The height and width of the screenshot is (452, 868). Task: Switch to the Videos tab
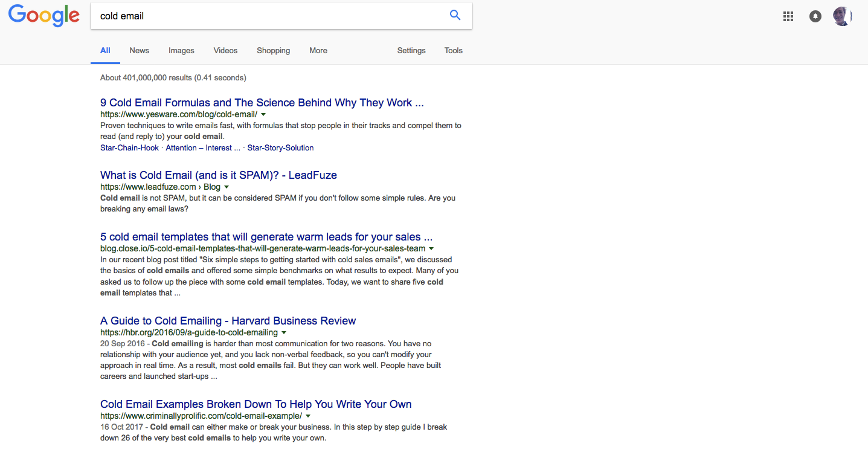pos(225,51)
